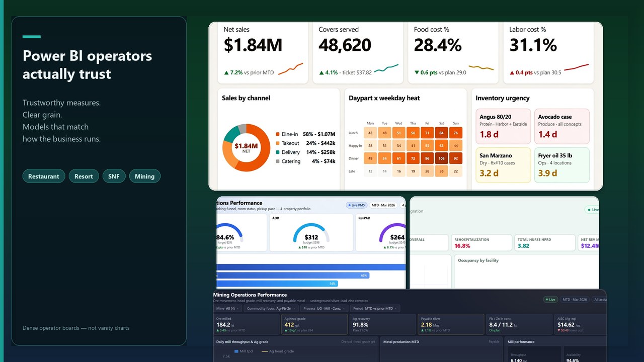Viewport: 644px width, 362px height.
Task: Toggle the Live pill in mining dashboard
Action: tap(550, 299)
